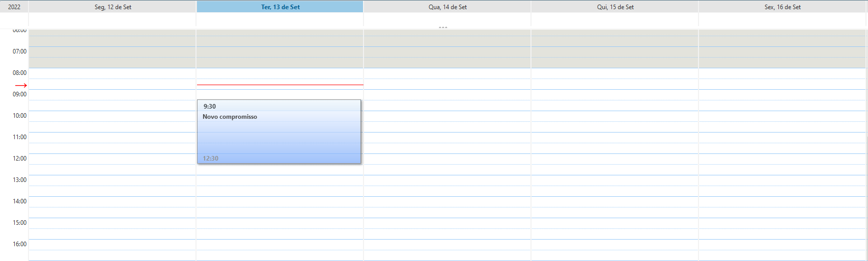Screen dimensions: 868x261
Task: Click the 16:00 time label
Action: 19,244
